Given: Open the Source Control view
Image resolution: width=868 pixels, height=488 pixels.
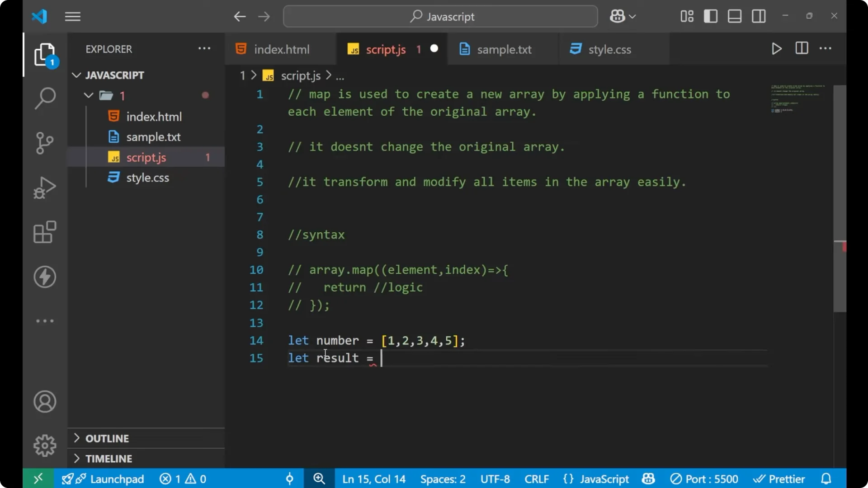Looking at the screenshot, I should [45, 143].
